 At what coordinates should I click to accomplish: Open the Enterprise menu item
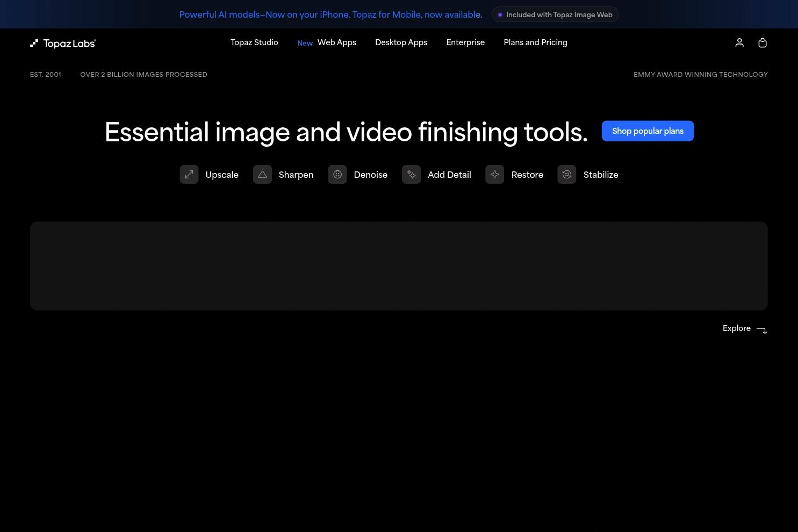[465, 42]
